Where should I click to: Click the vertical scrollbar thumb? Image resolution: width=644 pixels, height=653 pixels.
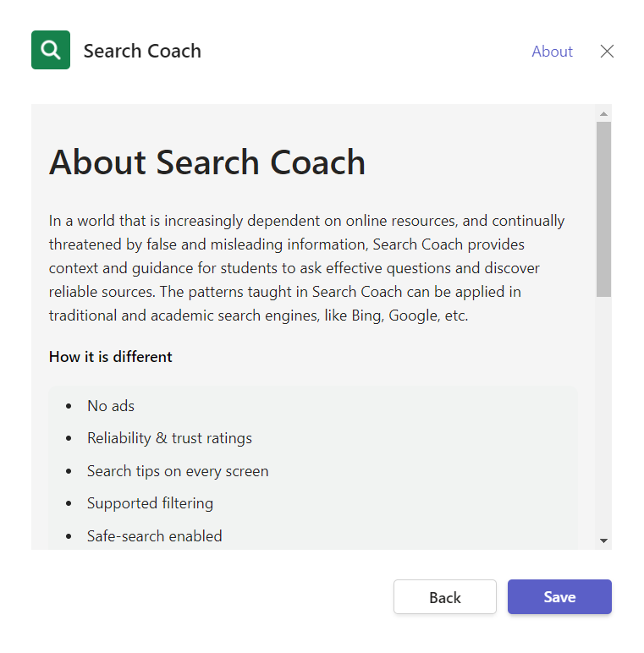point(603,208)
